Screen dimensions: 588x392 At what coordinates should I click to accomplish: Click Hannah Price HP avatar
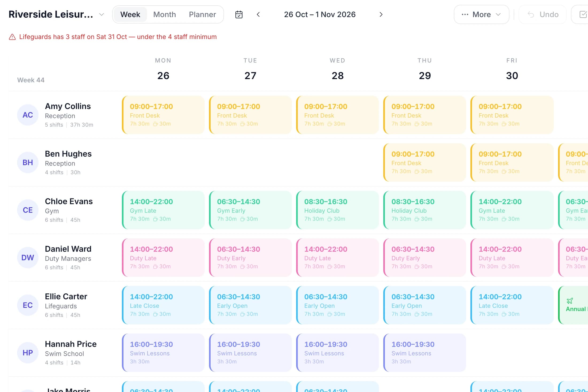28,353
